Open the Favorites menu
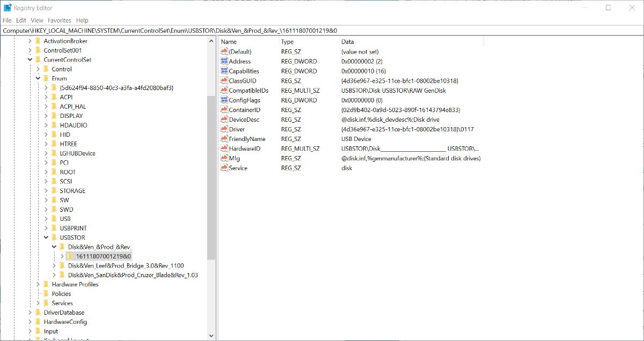This screenshot has height=341, width=644. click(x=60, y=20)
